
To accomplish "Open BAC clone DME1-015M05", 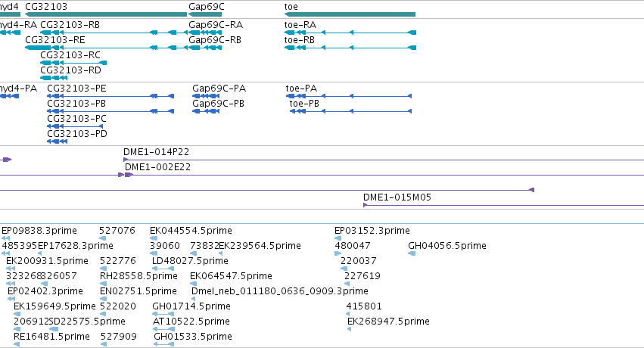I will coord(503,205).
